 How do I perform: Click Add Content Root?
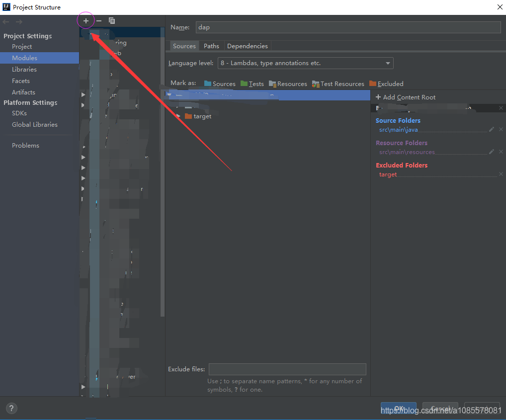point(406,97)
